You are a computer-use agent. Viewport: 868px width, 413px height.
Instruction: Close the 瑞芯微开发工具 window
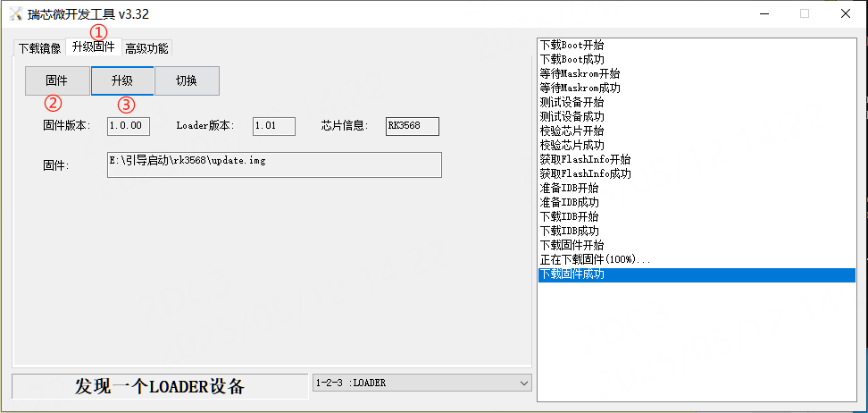click(846, 14)
